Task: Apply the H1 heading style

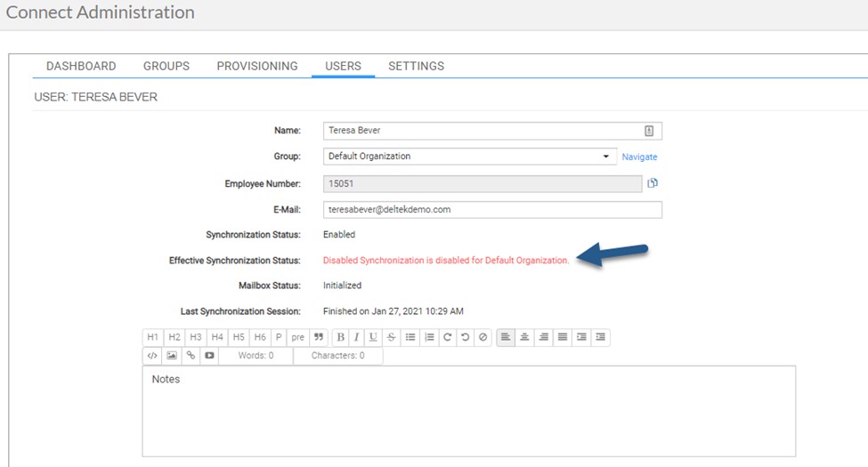Action: point(152,338)
